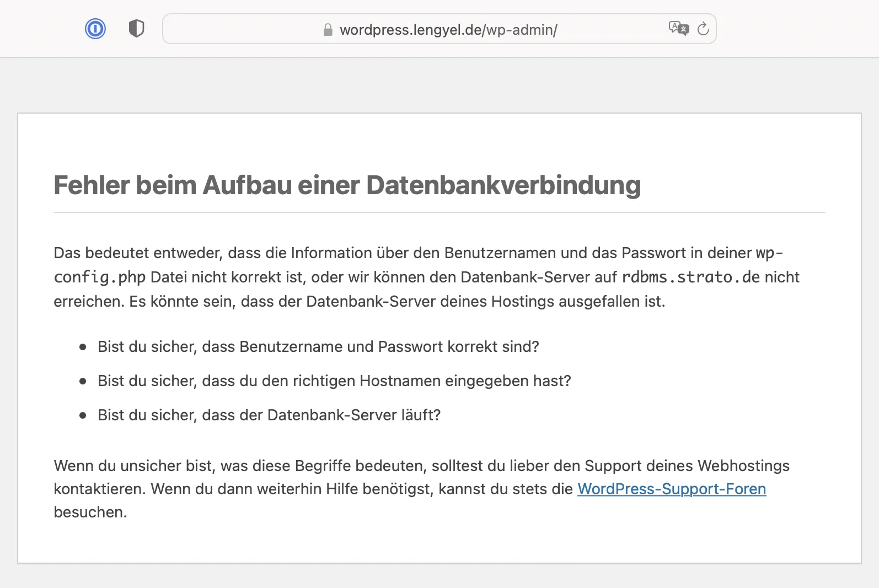The width and height of the screenshot is (879, 588).
Task: Open the page translate icon
Action: [679, 28]
